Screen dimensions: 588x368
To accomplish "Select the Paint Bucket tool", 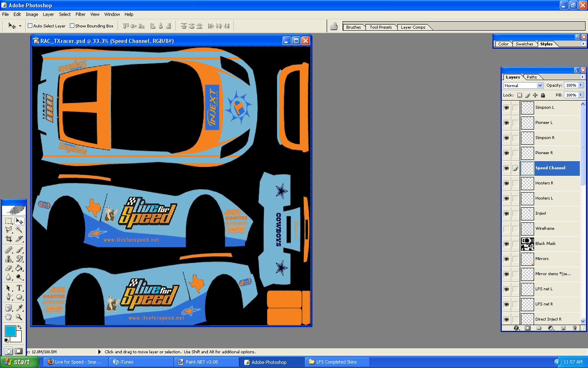I will [x=19, y=268].
